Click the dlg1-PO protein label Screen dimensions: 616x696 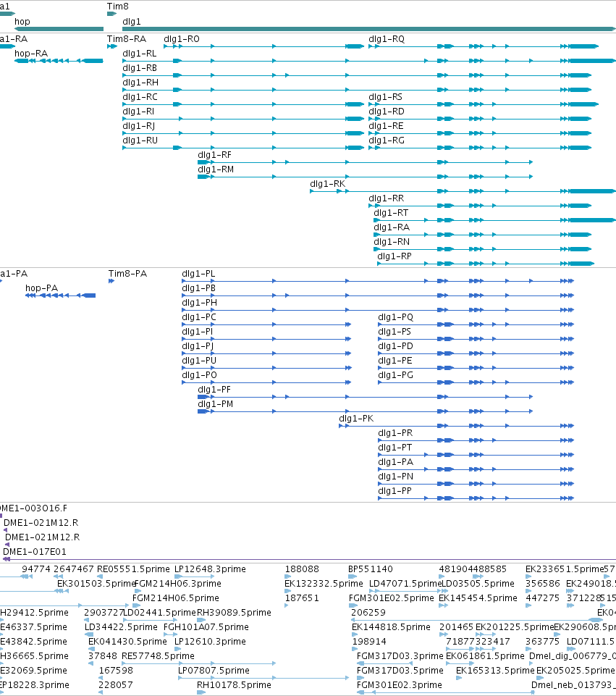tap(199, 375)
